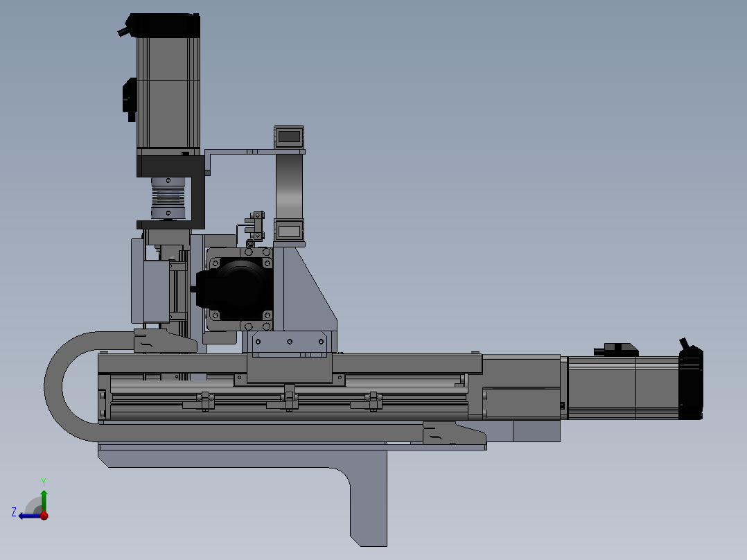Click the green Y axis arrow on the triad
747x560 pixels.
[44, 500]
